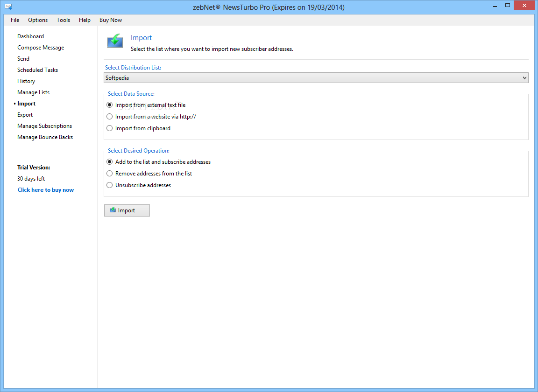Open the Options menu
538x392 pixels.
[x=38, y=20]
